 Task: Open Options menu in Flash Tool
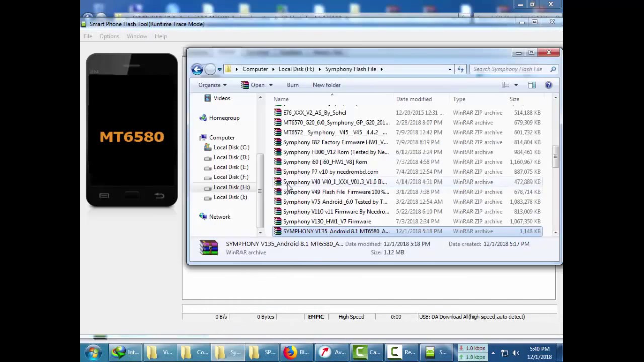tap(109, 36)
